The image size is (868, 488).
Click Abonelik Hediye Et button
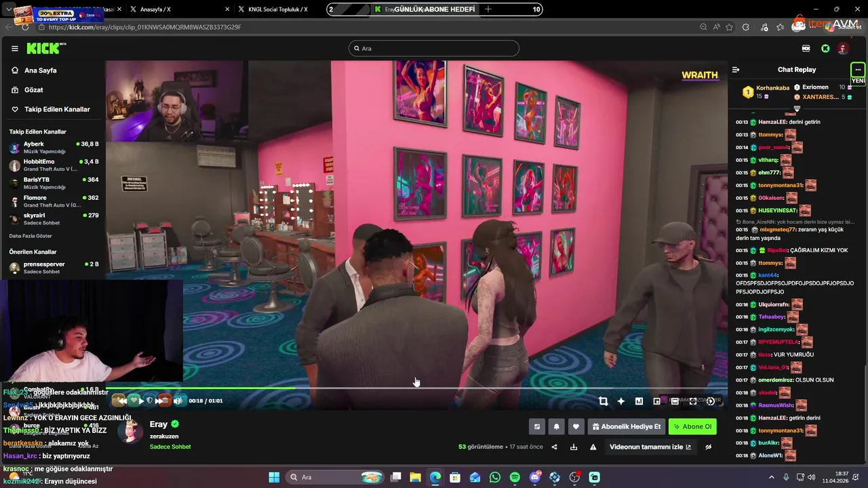click(x=626, y=426)
